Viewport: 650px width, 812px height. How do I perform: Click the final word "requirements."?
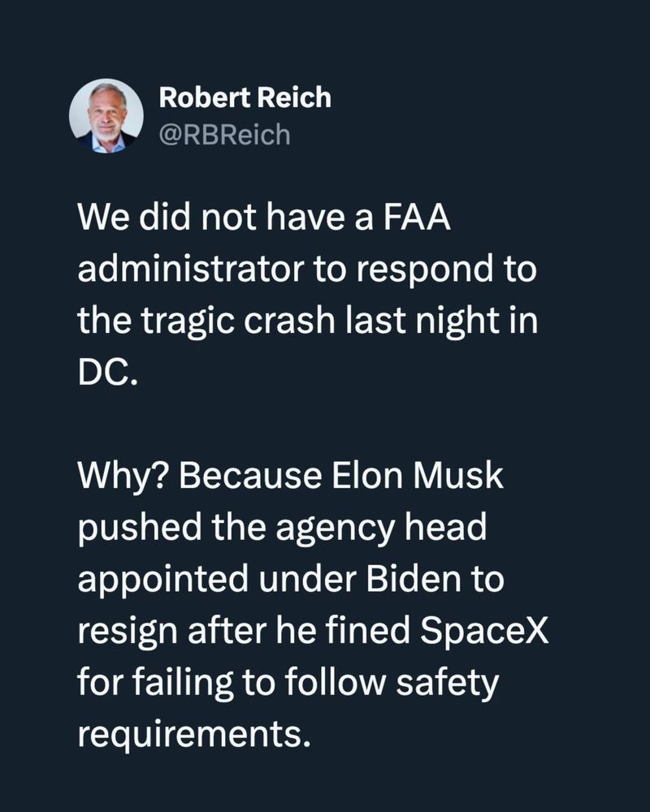coord(194,735)
